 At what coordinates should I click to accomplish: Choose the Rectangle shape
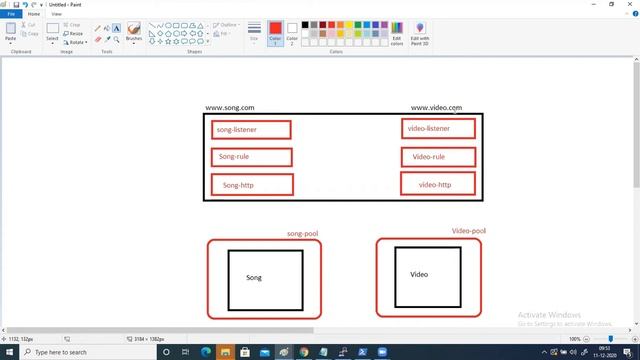coord(176,26)
